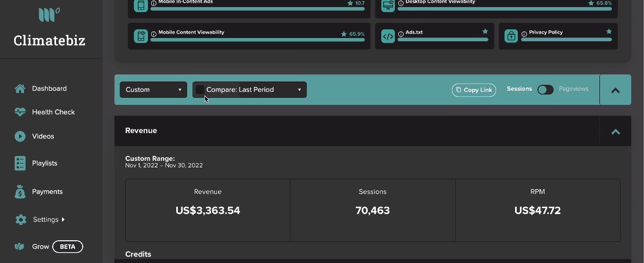
Task: Open Health Check in the sidebar
Action: pos(53,112)
